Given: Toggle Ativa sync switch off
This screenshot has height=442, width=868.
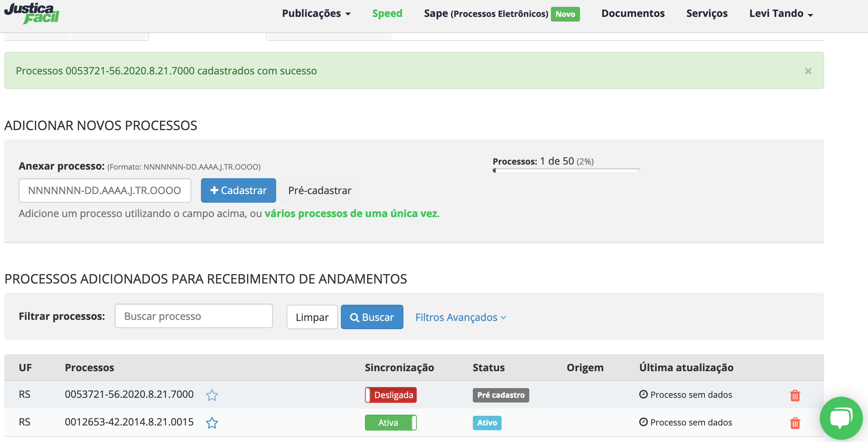Looking at the screenshot, I should coord(390,423).
